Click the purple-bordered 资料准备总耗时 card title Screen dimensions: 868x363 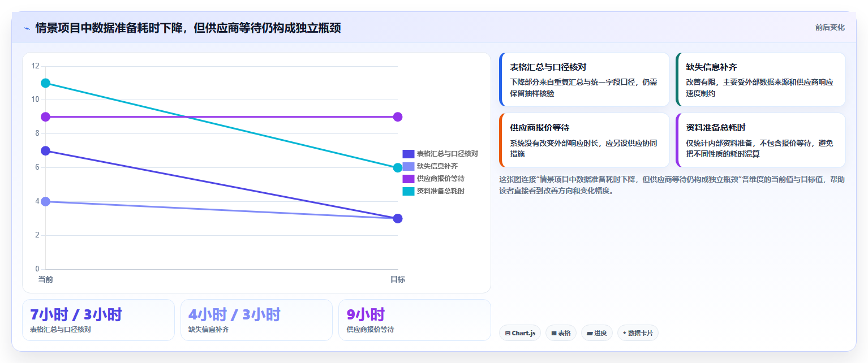point(716,128)
